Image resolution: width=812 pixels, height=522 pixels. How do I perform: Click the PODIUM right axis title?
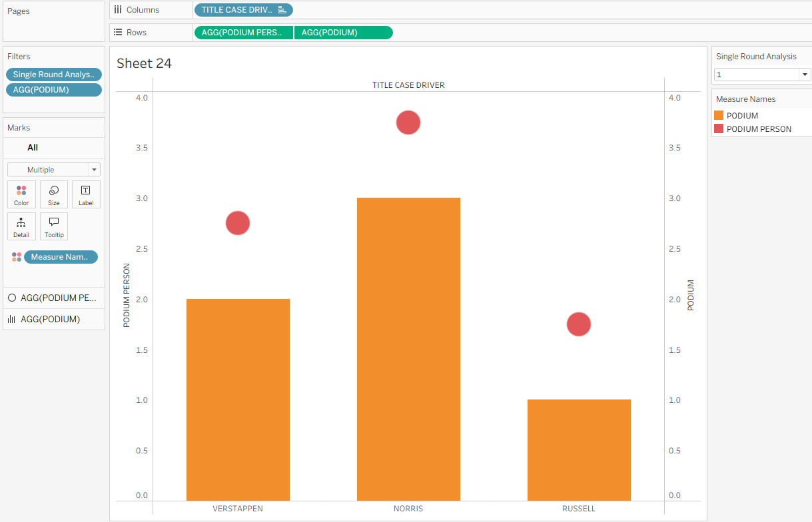pyautogui.click(x=691, y=295)
